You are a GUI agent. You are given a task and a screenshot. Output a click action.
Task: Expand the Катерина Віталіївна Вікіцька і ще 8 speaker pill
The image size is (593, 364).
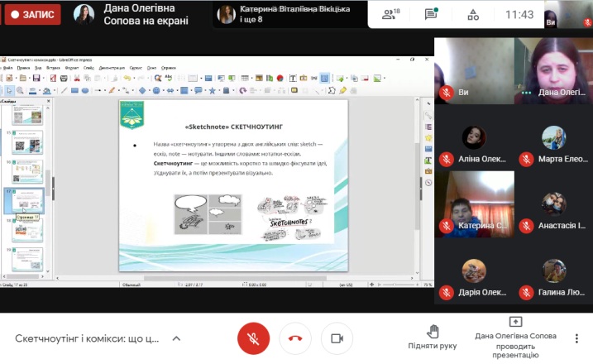coord(284,14)
